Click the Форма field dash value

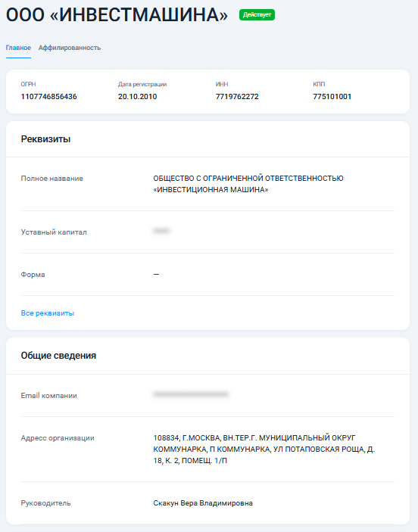click(156, 274)
